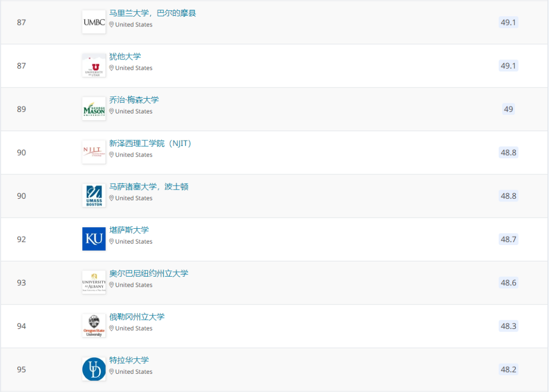Open 马萨诸塞大学，波士顿 link
Screen dimensions: 549x392
point(149,187)
